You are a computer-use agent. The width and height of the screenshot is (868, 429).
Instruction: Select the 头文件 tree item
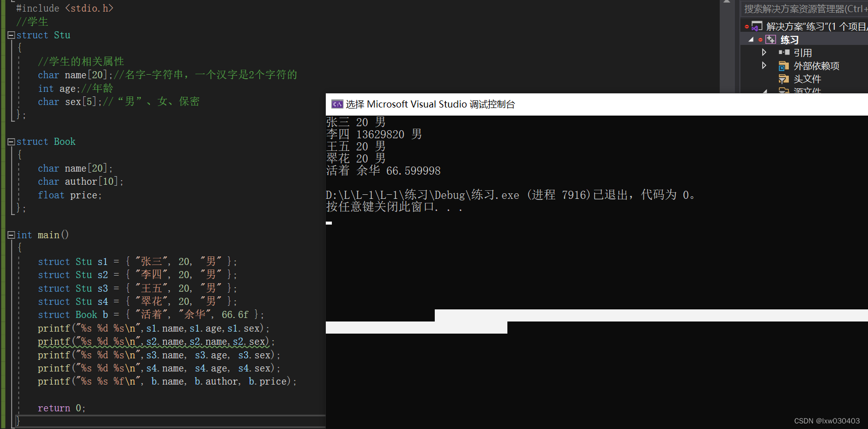tap(807, 79)
